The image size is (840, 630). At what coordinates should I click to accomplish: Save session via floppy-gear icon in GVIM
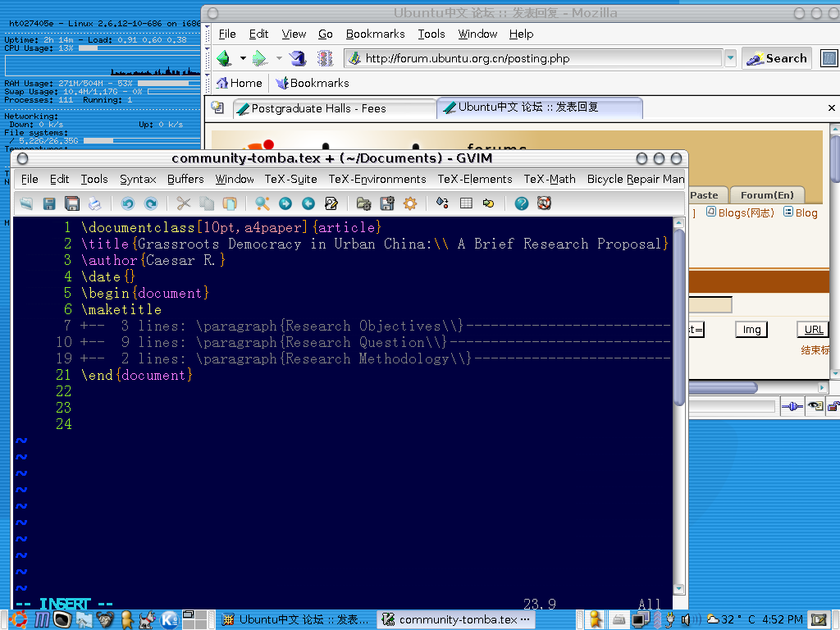point(387,203)
